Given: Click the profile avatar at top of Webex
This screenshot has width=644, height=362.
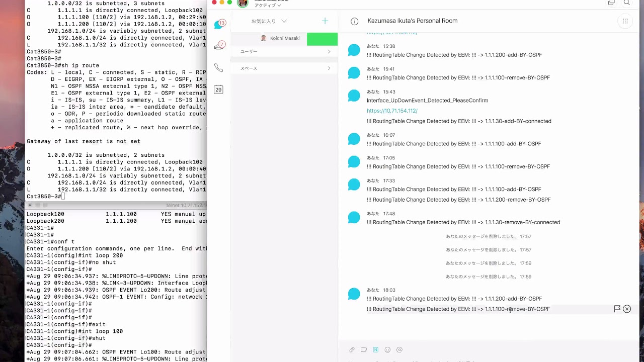Looking at the screenshot, I should point(243,3).
